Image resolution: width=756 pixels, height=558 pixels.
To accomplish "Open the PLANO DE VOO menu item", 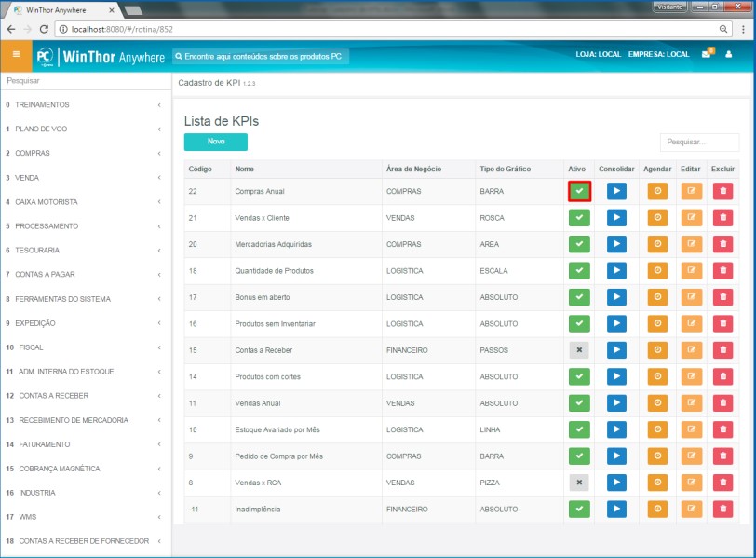I will click(85, 129).
